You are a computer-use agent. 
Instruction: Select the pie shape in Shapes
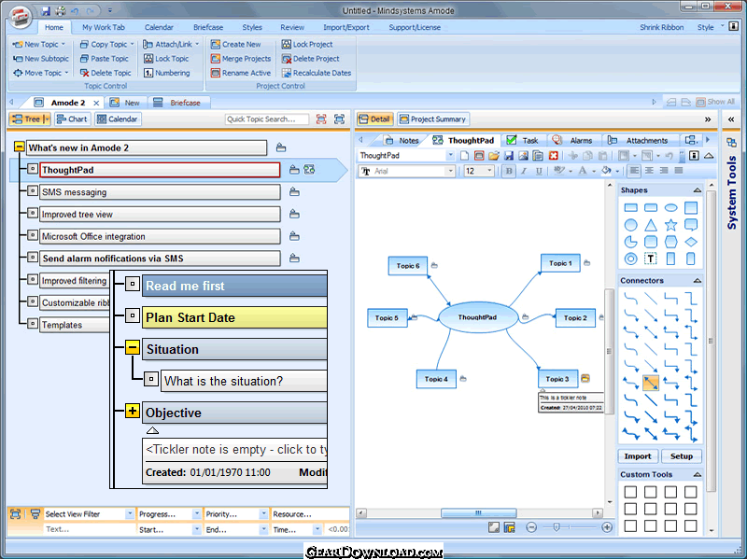tap(631, 242)
